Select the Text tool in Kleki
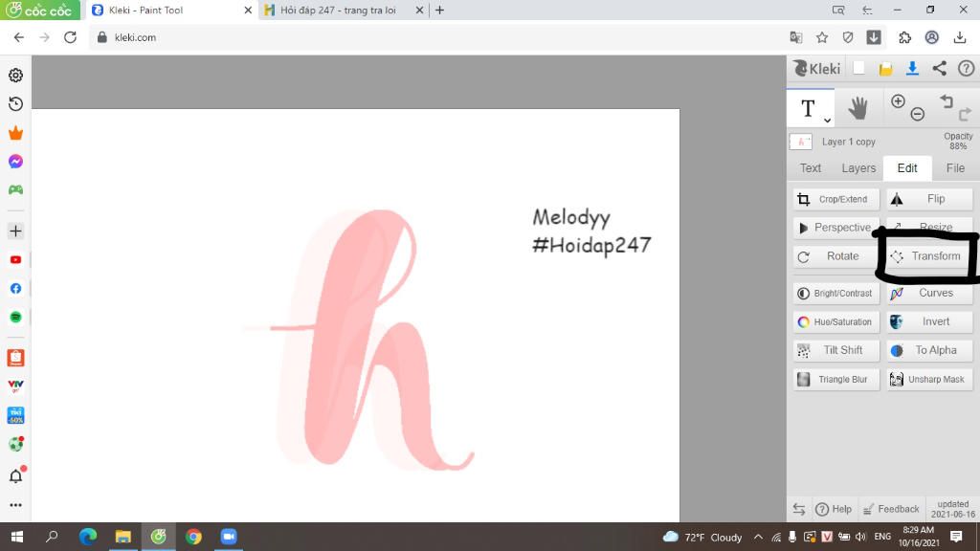The image size is (980, 551). 808,108
